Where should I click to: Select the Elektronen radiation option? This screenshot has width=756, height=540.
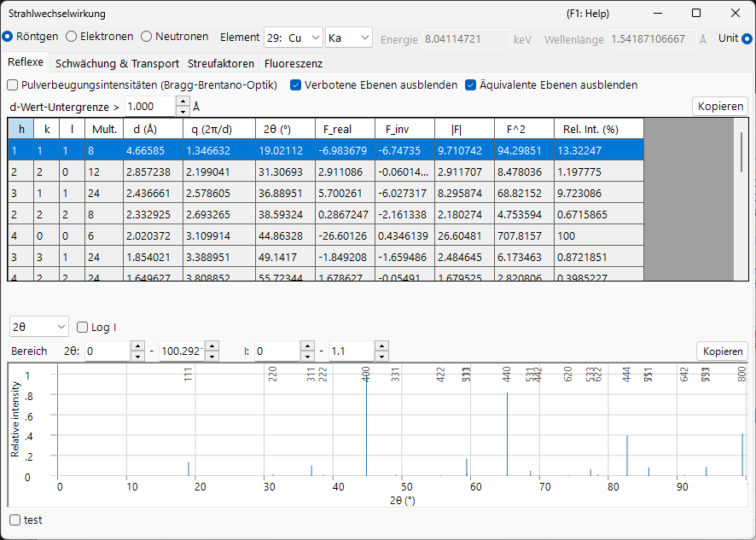pos(99,36)
